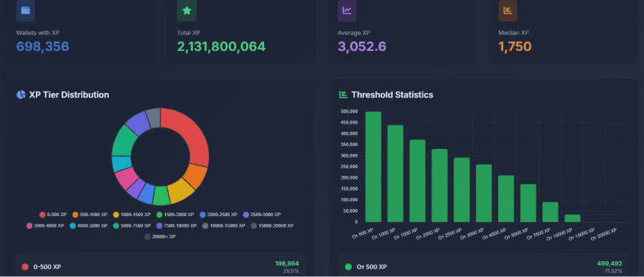Toggle the 500-1000 XP legend entry
This screenshot has width=644, height=277.
point(90,215)
